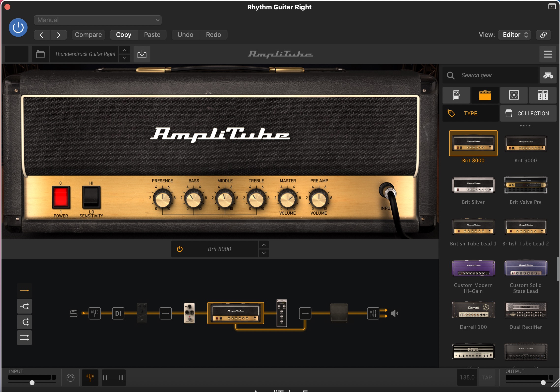Image resolution: width=560 pixels, height=392 pixels.
Task: Select the COLLECTION filter tab
Action: [x=528, y=113]
